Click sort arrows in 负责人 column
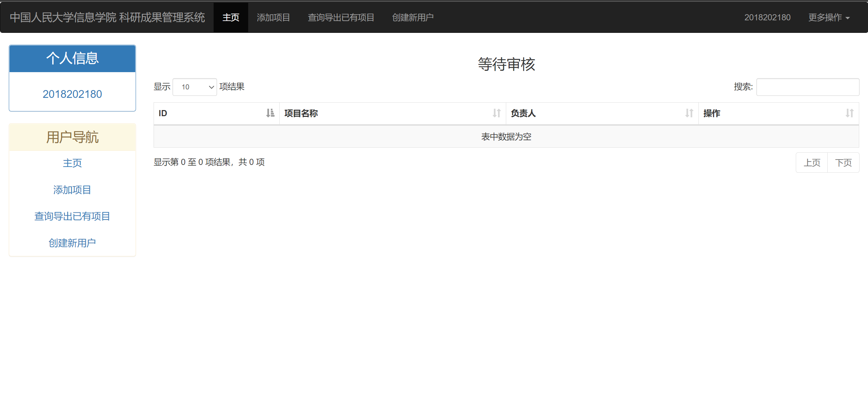The width and height of the screenshot is (868, 403). (x=689, y=113)
